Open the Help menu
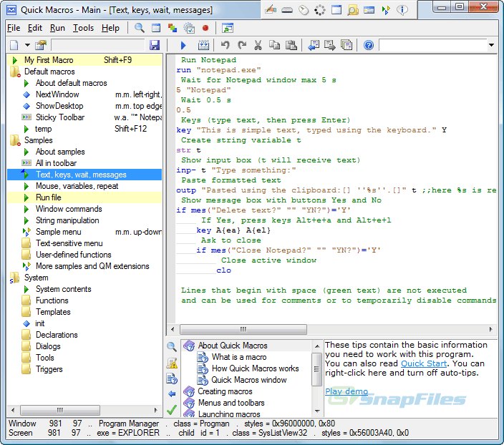Image resolution: width=504 pixels, height=445 pixels. pos(110,29)
